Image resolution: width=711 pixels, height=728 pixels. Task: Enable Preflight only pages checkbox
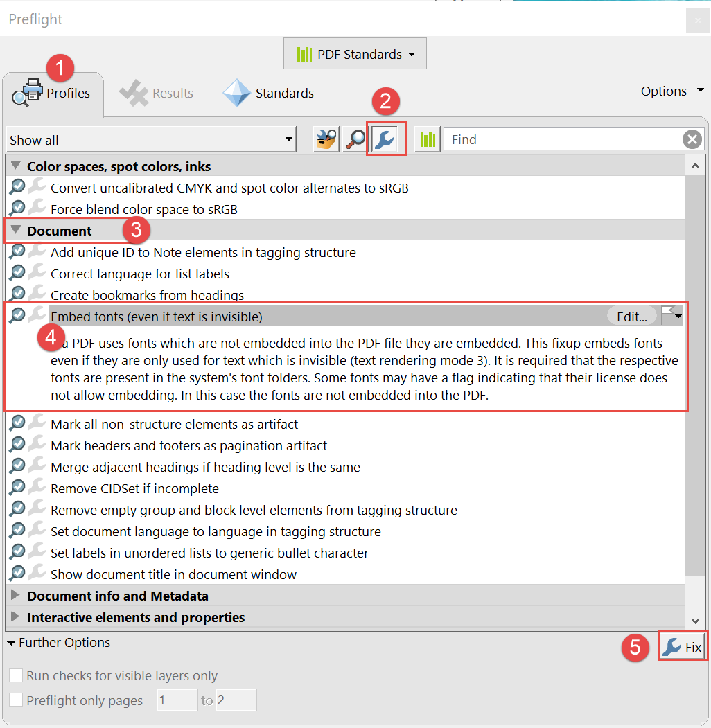tap(15, 700)
